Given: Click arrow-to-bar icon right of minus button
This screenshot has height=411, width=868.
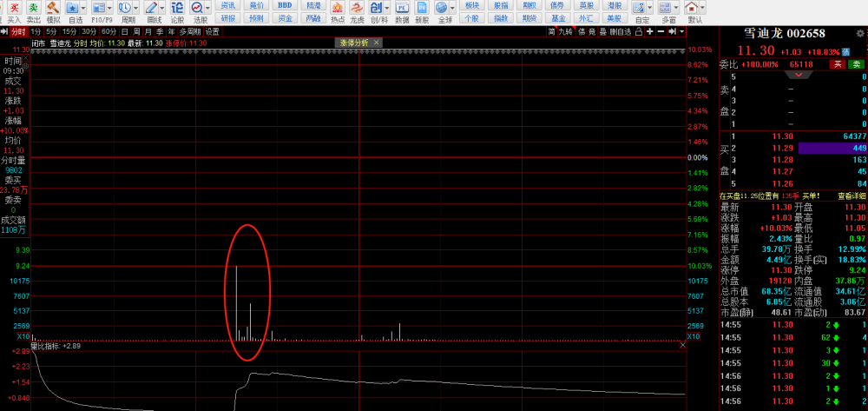Looking at the screenshot, I should pos(672,31).
